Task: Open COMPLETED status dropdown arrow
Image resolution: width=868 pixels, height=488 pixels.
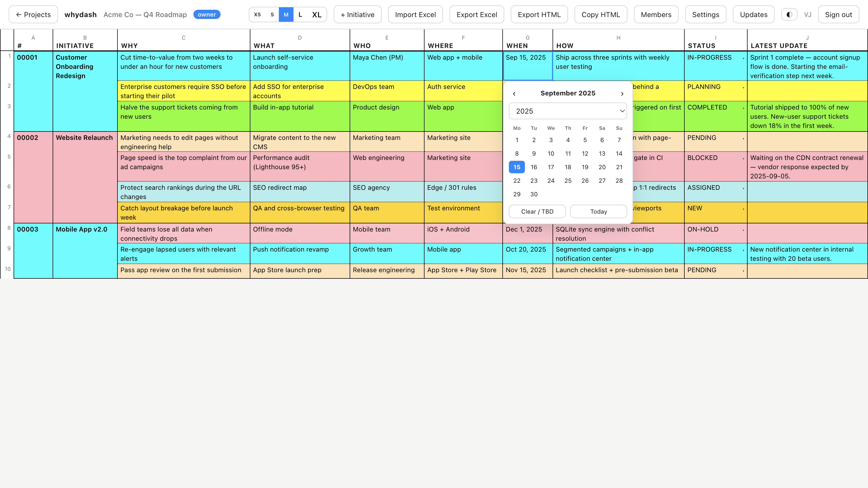Action: pyautogui.click(x=743, y=108)
